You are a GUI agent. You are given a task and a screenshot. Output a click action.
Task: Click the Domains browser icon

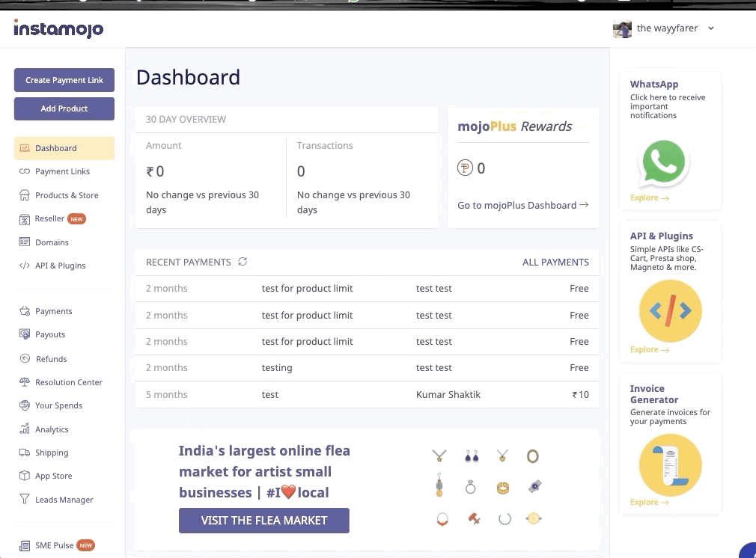tap(25, 242)
